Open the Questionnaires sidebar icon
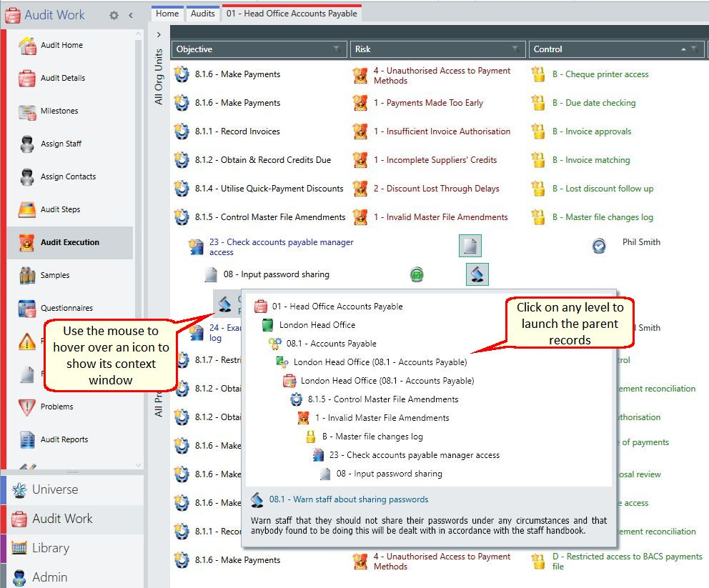The height and width of the screenshot is (588, 709). tap(27, 308)
